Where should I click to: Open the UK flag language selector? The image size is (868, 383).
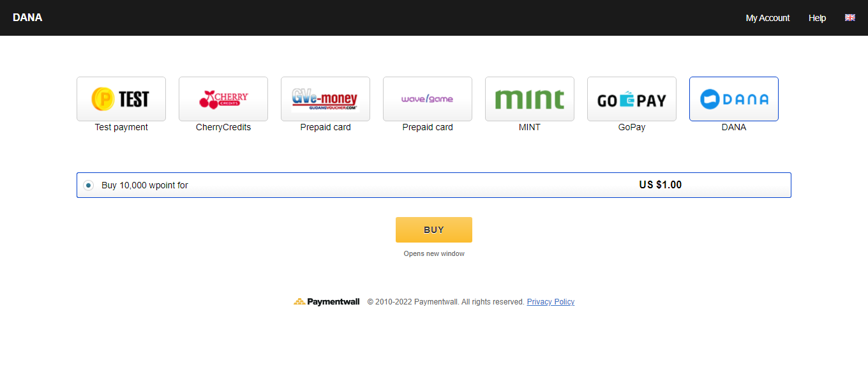[x=849, y=18]
